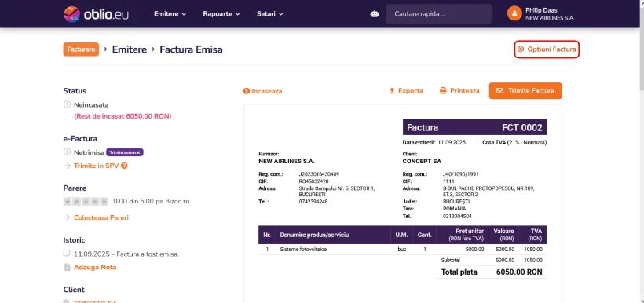This screenshot has height=303, width=644.
Task: Click the Adauga Nota link
Action: [x=95, y=267]
